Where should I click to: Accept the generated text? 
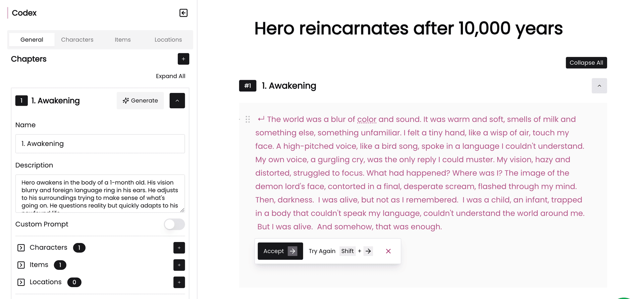tap(280, 251)
